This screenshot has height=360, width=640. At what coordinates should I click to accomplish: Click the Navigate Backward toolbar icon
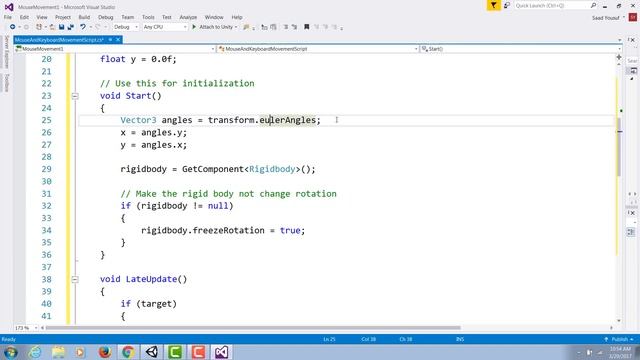point(13,27)
